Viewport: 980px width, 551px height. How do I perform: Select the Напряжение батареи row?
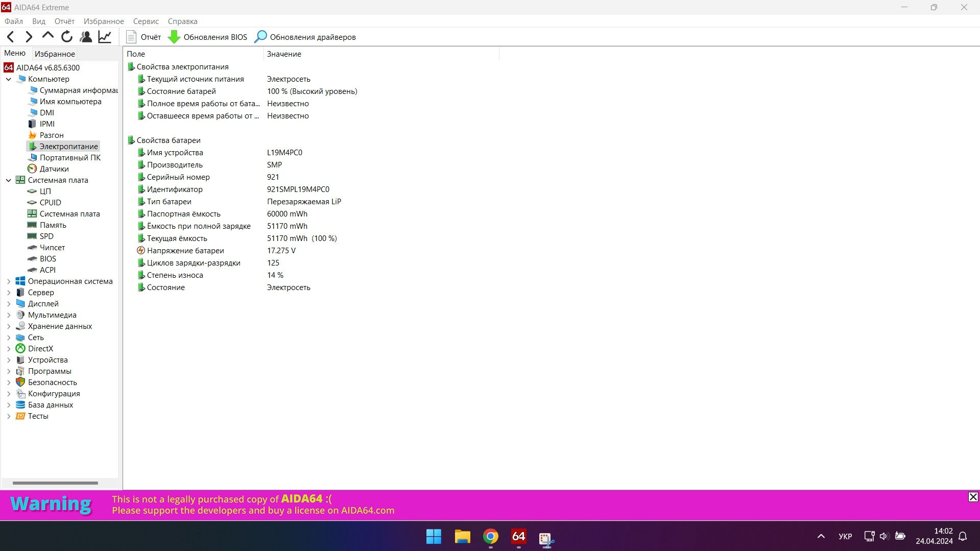(312, 251)
